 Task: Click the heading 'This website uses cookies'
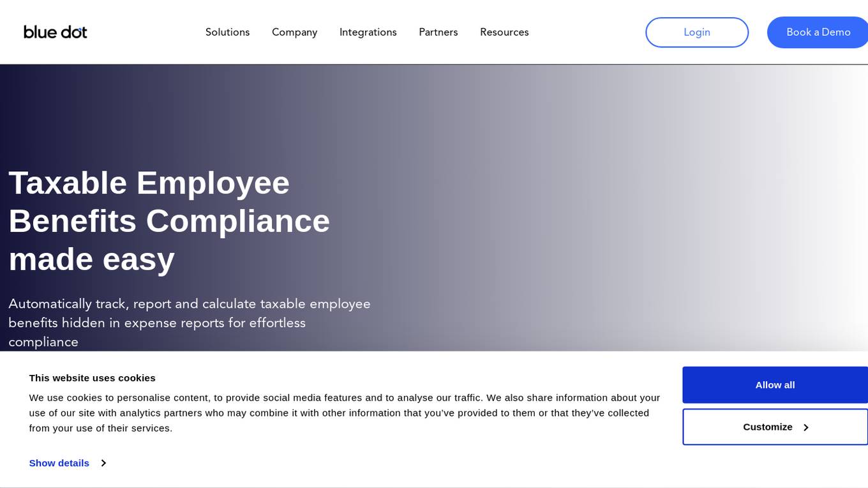tap(92, 377)
